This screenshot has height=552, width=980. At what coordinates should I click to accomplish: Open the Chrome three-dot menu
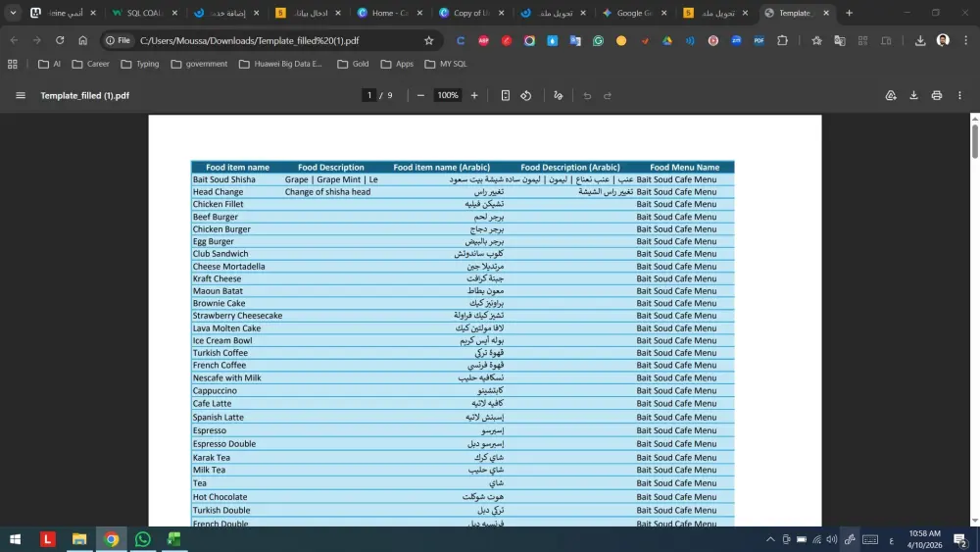pyautogui.click(x=965, y=40)
